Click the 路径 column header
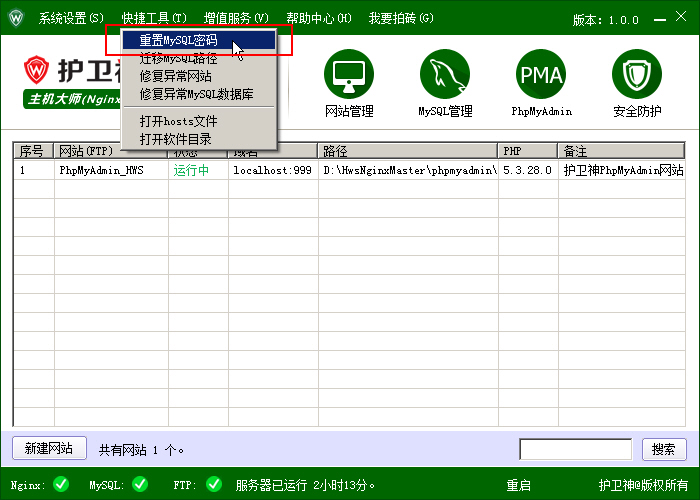This screenshot has width=700, height=500. point(408,151)
